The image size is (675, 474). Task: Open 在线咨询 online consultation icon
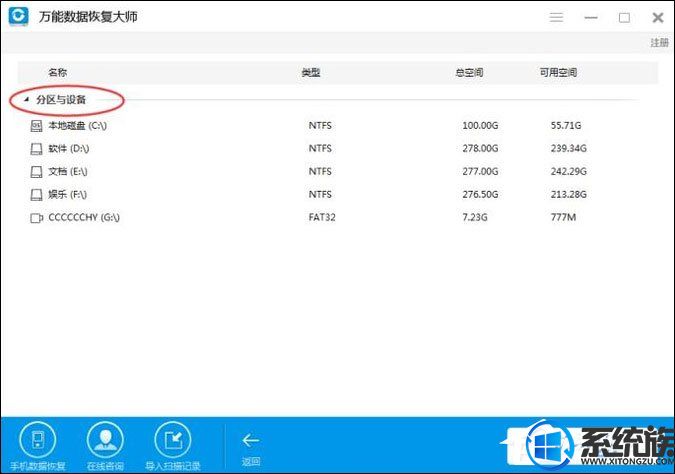pos(105,440)
